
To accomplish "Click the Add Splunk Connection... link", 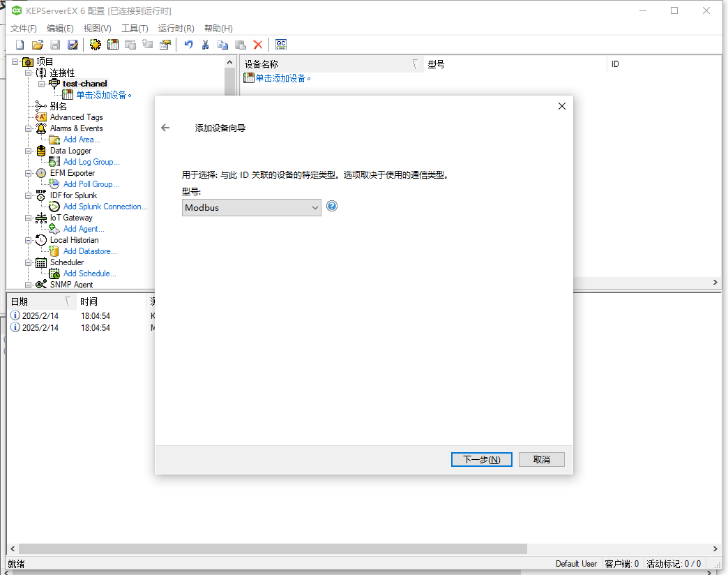I will coord(105,207).
